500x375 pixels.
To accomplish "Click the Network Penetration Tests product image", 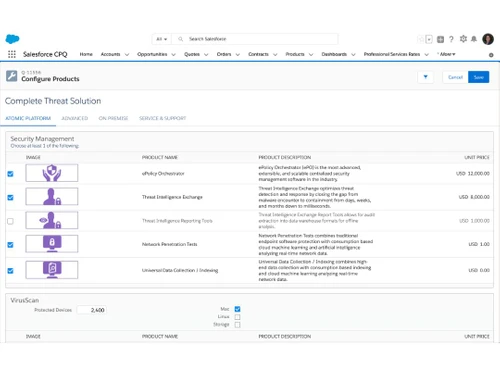I will click(x=52, y=244).
